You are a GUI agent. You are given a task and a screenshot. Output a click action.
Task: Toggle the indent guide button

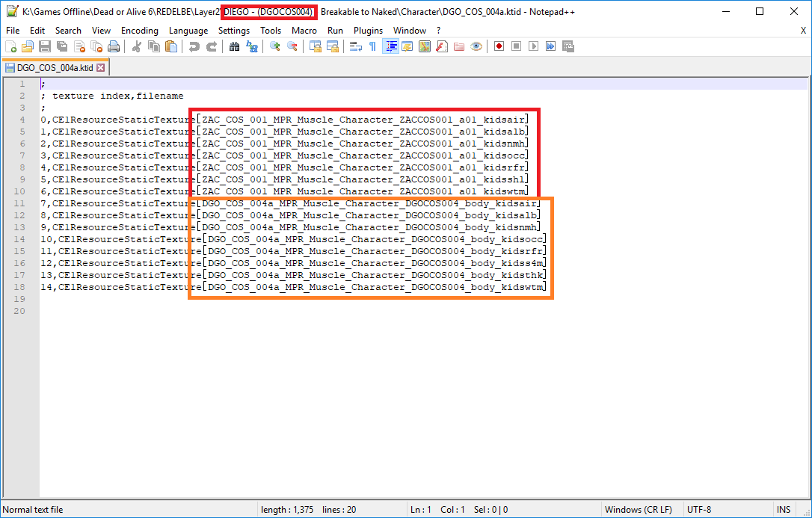click(x=390, y=46)
